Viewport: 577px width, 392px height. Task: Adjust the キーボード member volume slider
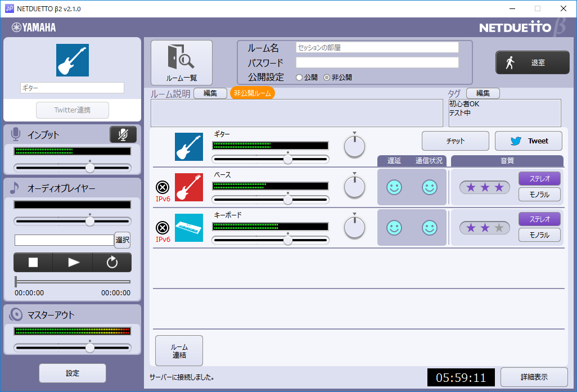(x=271, y=240)
